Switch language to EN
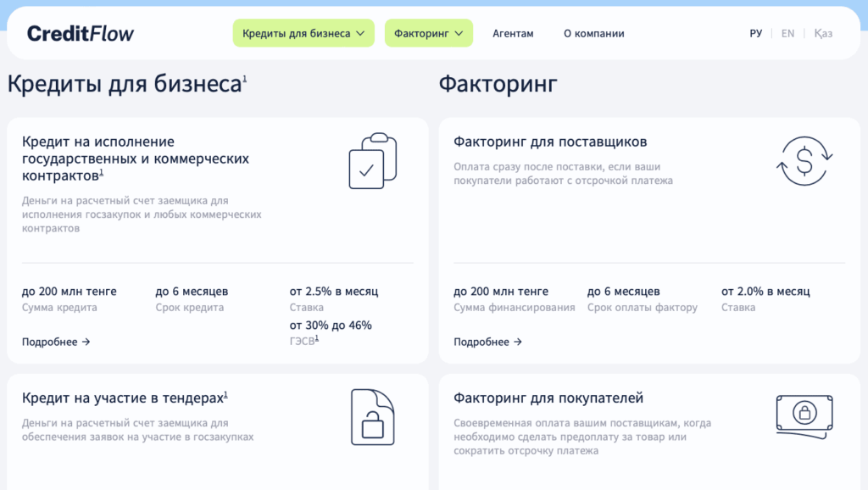Screen dimensions: 868x490 tap(787, 34)
